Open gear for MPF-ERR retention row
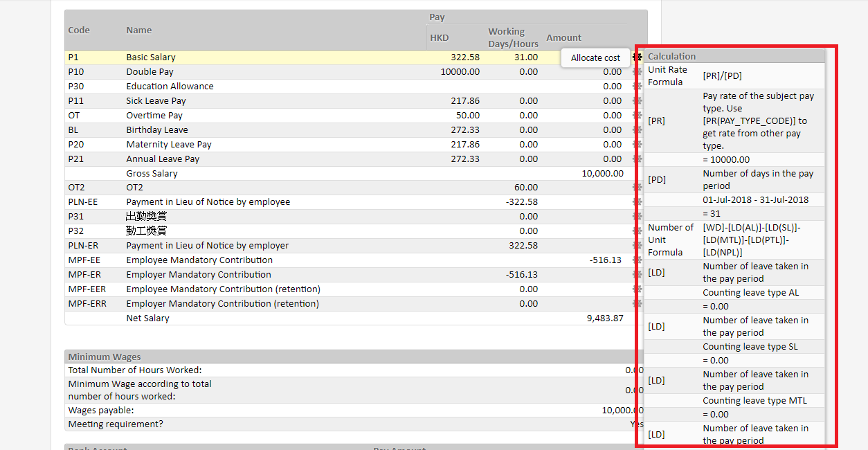Screen dimensions: 868x450 pos(638,304)
